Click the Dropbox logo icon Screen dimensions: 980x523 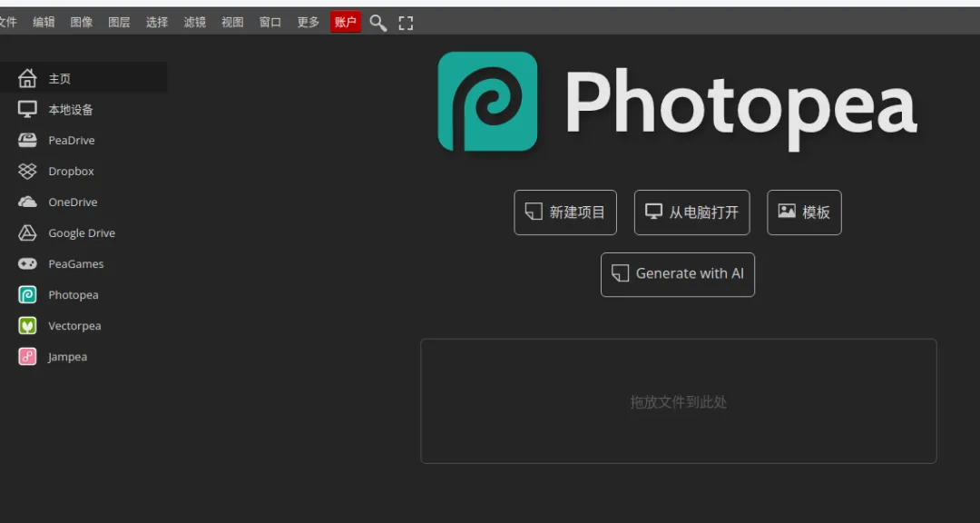(x=27, y=171)
